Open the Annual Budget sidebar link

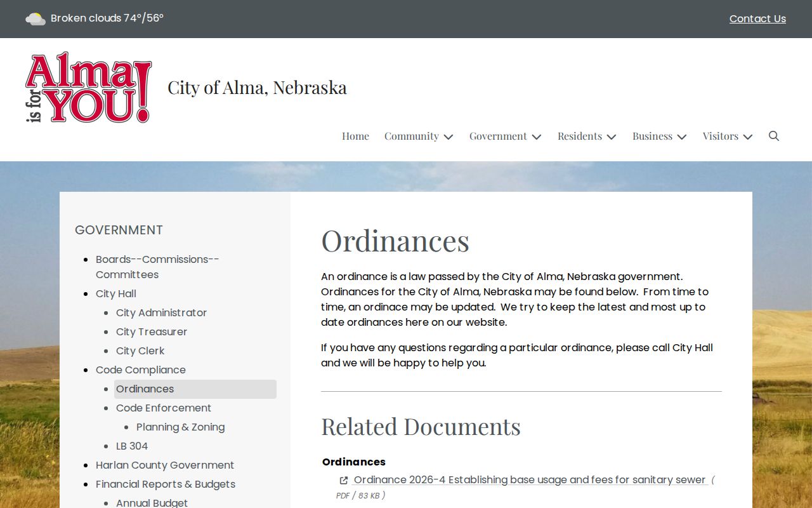pos(152,502)
